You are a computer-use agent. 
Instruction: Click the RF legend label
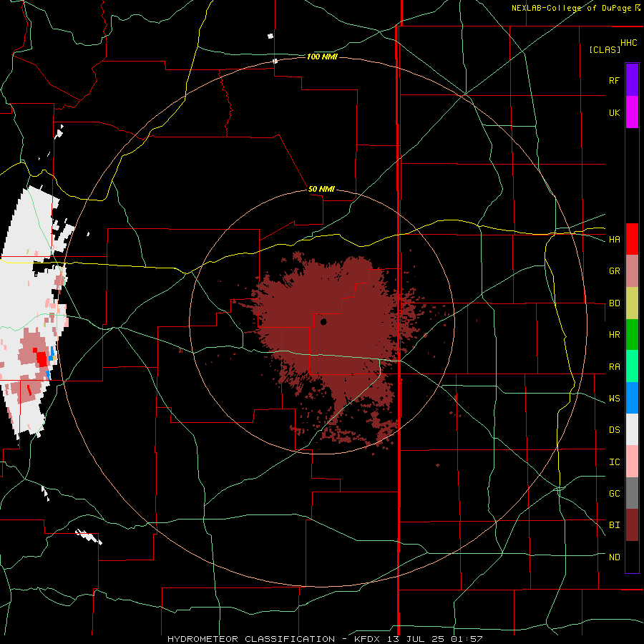tap(614, 80)
